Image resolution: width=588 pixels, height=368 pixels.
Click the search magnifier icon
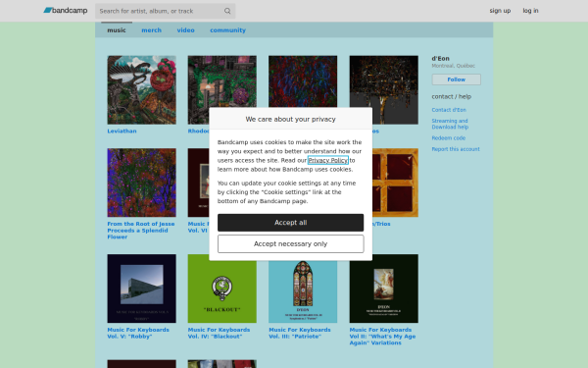click(x=227, y=11)
